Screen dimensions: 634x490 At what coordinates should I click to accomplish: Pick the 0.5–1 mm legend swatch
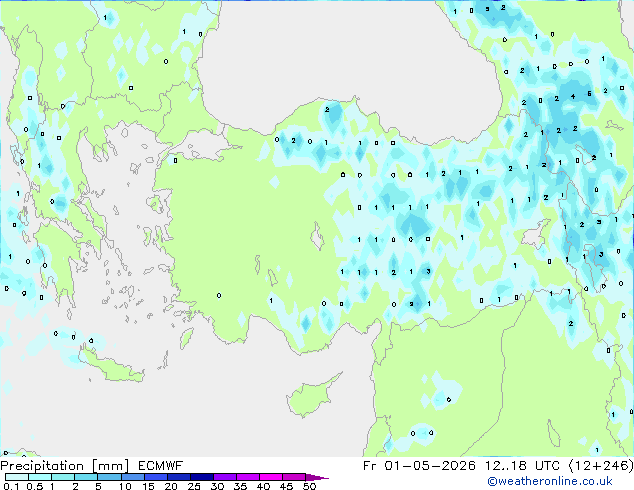tap(40, 477)
